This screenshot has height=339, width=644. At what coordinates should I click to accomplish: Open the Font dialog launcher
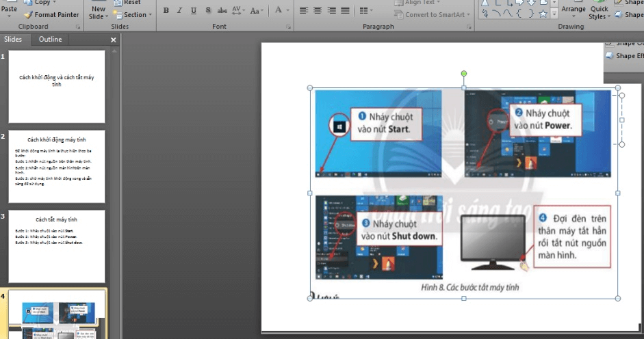(x=289, y=27)
